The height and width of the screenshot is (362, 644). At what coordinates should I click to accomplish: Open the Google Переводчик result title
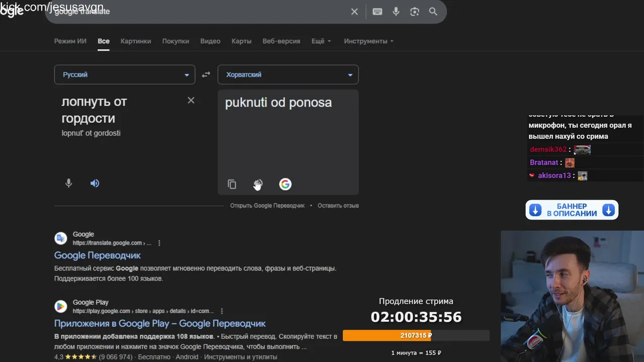coord(98,255)
